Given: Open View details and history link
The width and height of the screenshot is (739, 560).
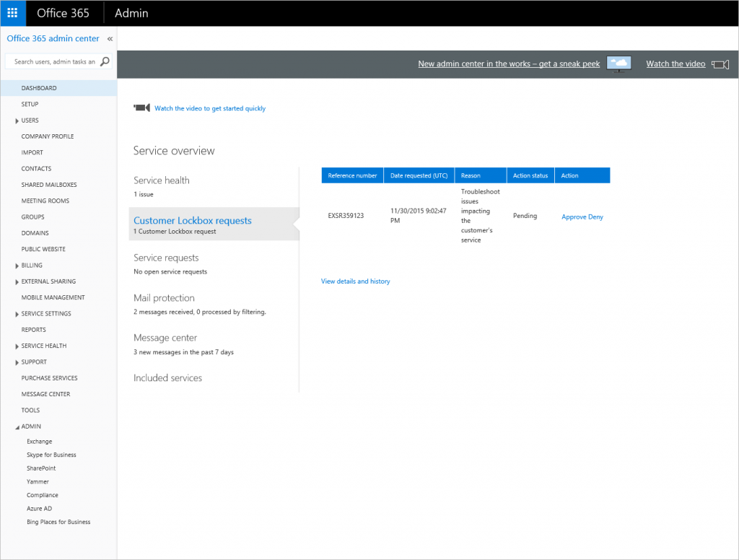Looking at the screenshot, I should [355, 281].
